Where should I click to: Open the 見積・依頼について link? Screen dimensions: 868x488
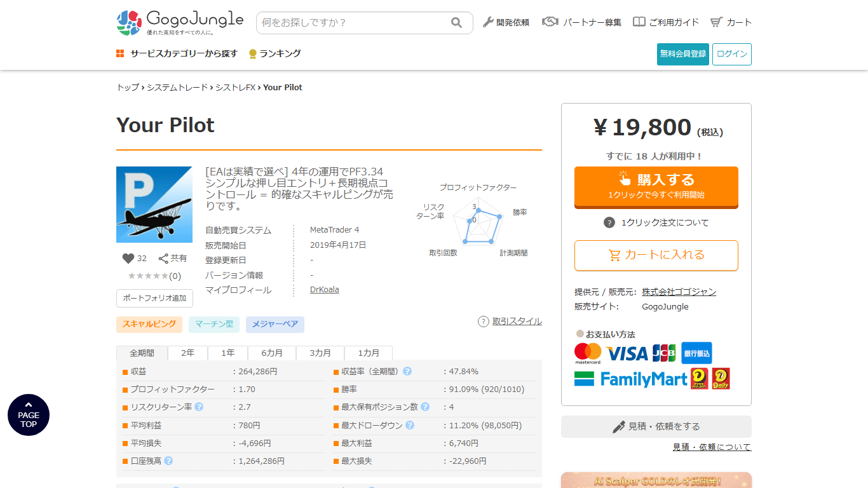click(712, 447)
